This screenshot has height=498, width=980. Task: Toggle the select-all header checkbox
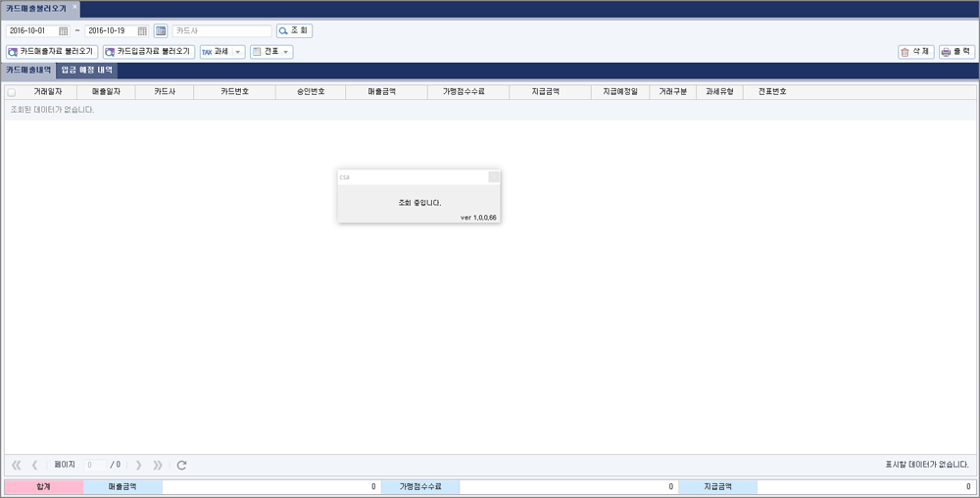pyautogui.click(x=11, y=92)
